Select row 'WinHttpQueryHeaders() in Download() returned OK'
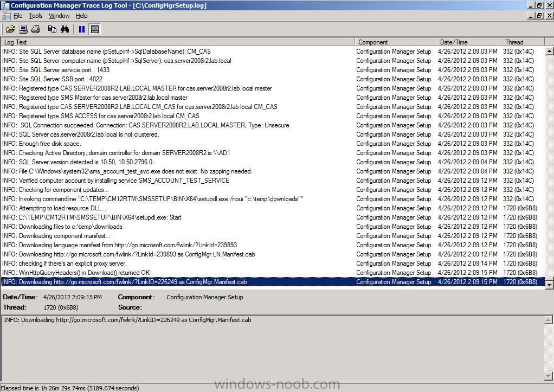Viewport: 554px width, 392px height. 273,273
